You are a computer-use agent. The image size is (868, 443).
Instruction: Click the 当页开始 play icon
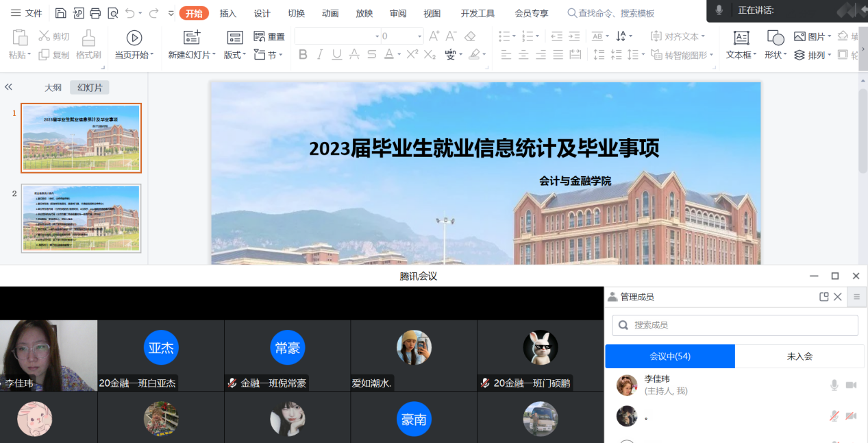click(134, 38)
